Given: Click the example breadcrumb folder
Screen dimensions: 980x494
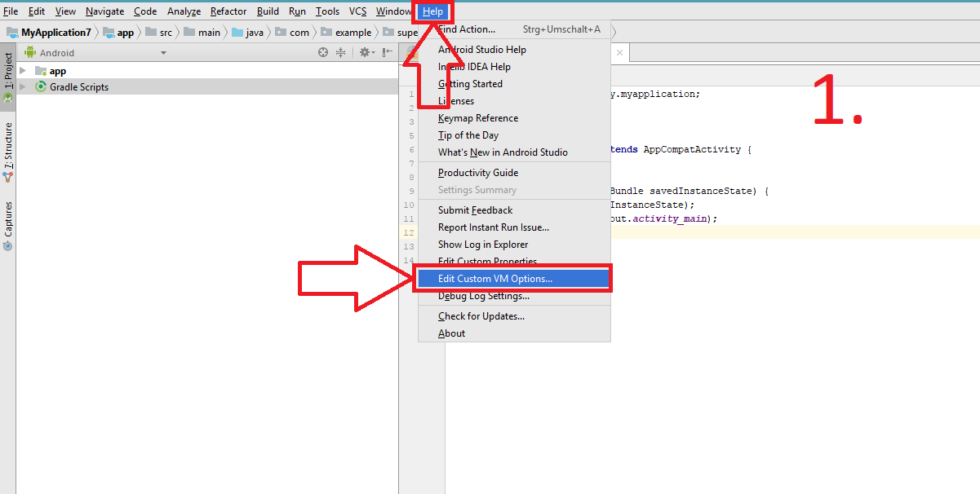Looking at the screenshot, I should (x=346, y=33).
